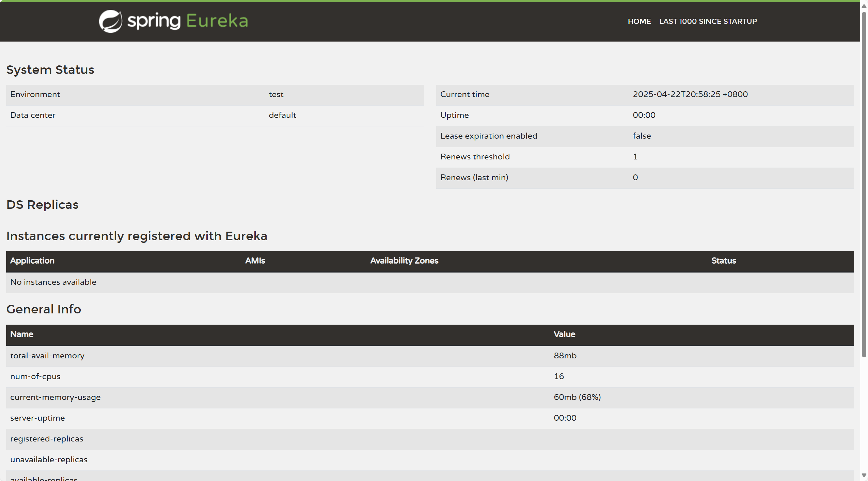The image size is (868, 481).
Task: Click the General Info Value header
Action: 564,334
